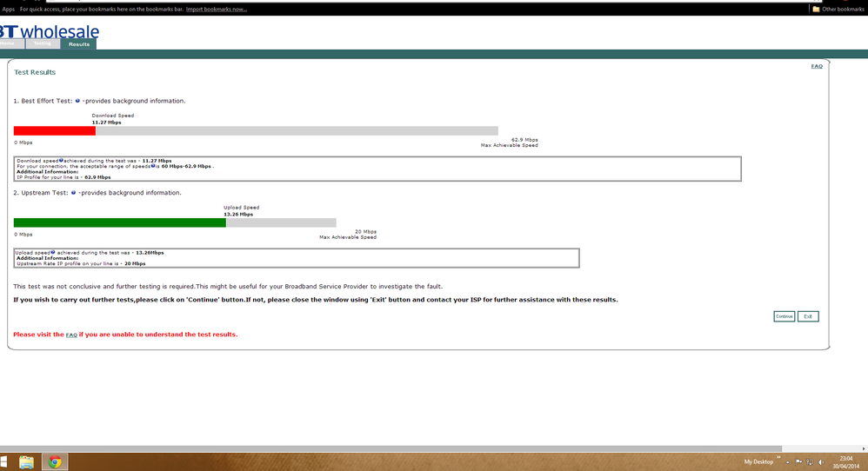The image size is (868, 471).
Task: Open Google Chrome from taskbar
Action: (54, 461)
